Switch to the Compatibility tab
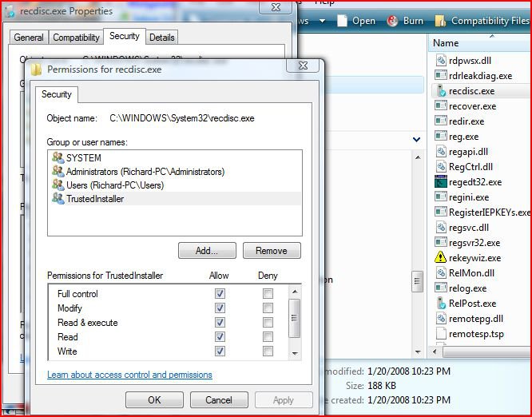The height and width of the screenshot is (417, 532). [x=77, y=38]
